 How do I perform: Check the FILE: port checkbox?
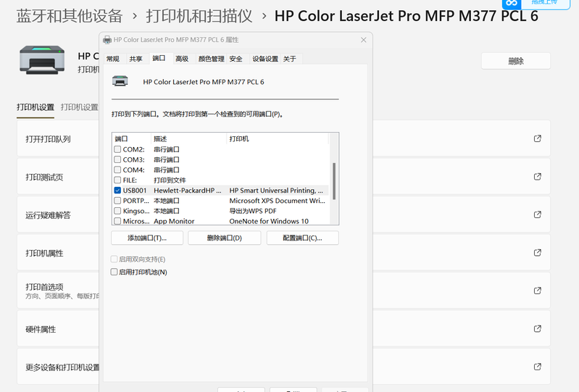[x=117, y=180]
